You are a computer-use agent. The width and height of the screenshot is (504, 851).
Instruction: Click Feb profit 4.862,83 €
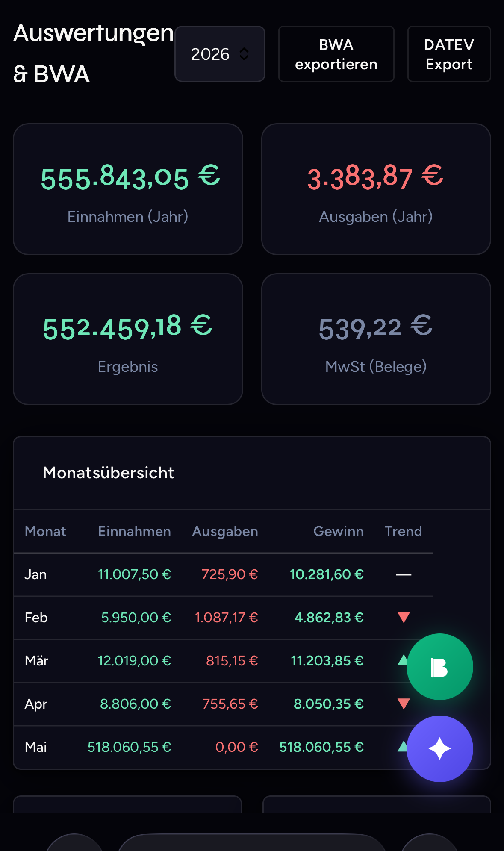pos(329,618)
